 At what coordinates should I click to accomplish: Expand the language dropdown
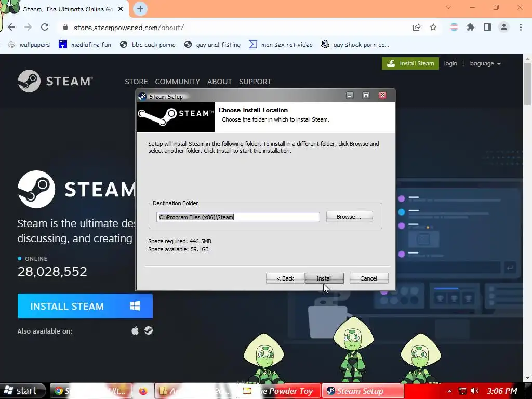(485, 63)
